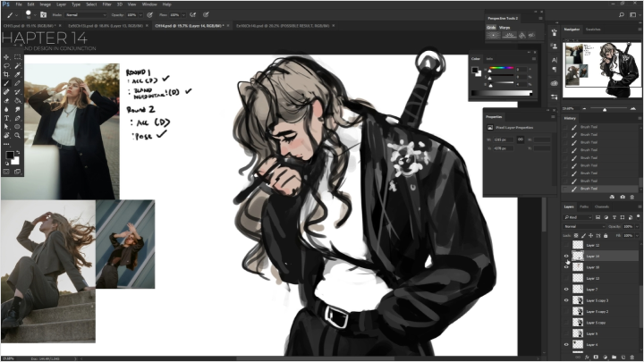
Task: Open the collapsed Paragraph panel icon
Action: (555, 70)
